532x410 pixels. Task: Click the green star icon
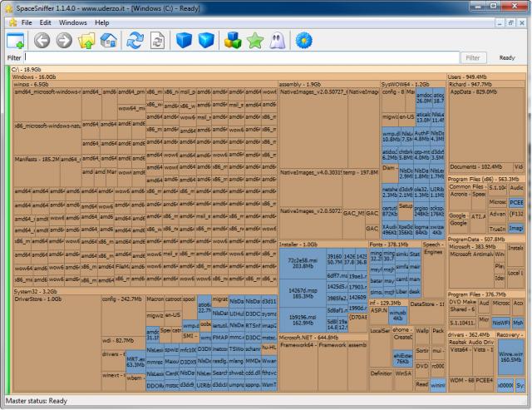(255, 41)
